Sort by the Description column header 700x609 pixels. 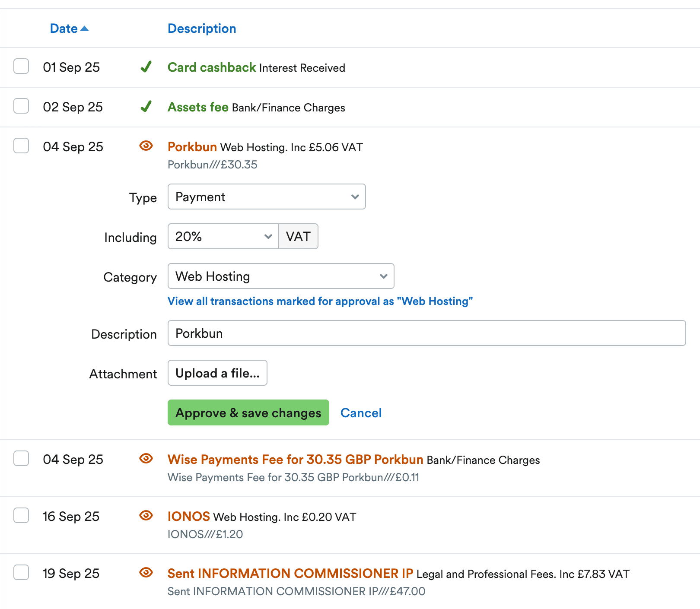coord(202,29)
